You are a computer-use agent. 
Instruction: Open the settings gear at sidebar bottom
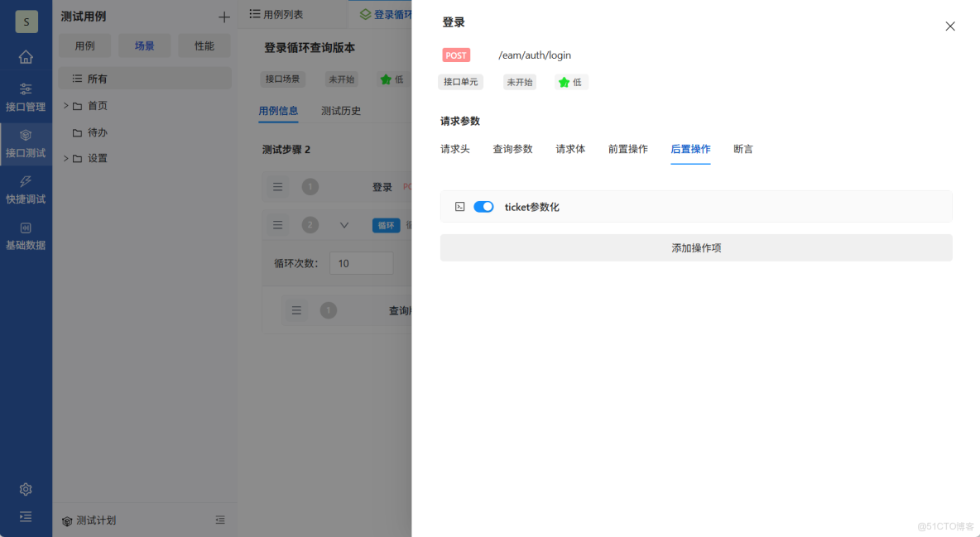click(x=26, y=489)
